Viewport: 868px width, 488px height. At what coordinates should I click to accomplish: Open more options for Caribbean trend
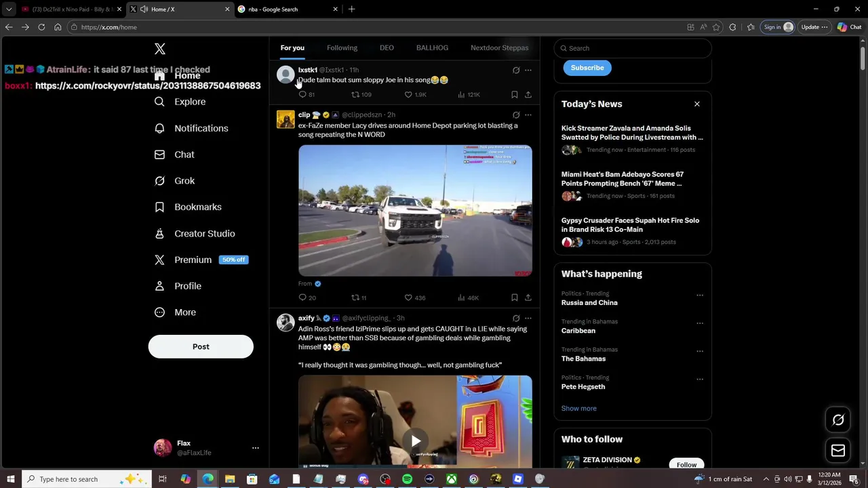click(x=700, y=323)
